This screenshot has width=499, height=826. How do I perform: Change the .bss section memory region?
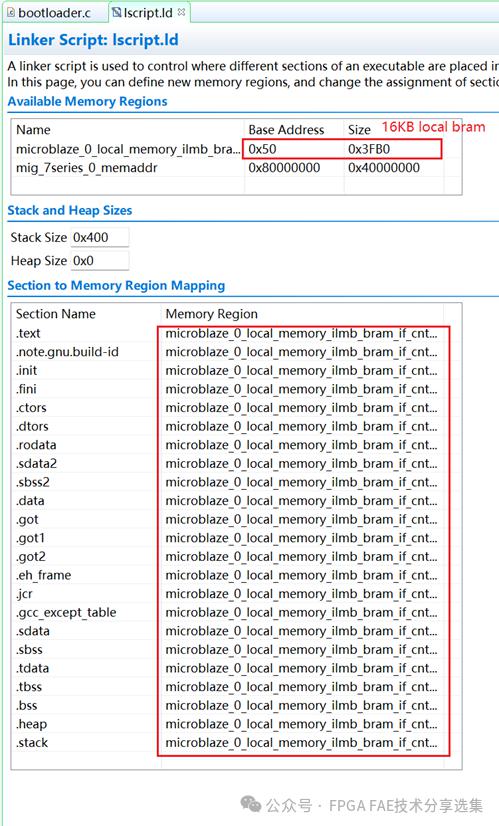tap(301, 705)
